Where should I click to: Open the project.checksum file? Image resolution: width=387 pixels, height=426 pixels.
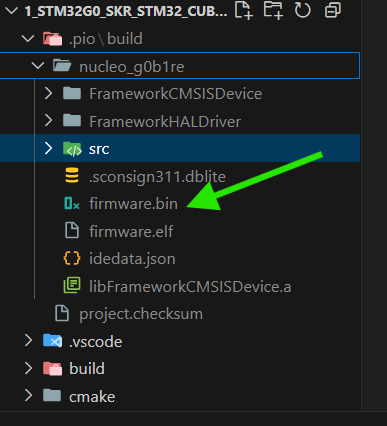141,314
